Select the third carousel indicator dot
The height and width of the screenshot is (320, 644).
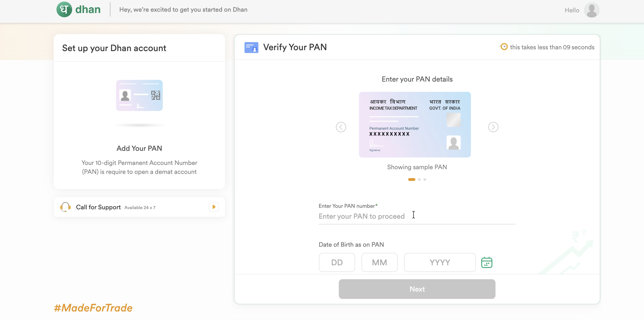click(424, 179)
